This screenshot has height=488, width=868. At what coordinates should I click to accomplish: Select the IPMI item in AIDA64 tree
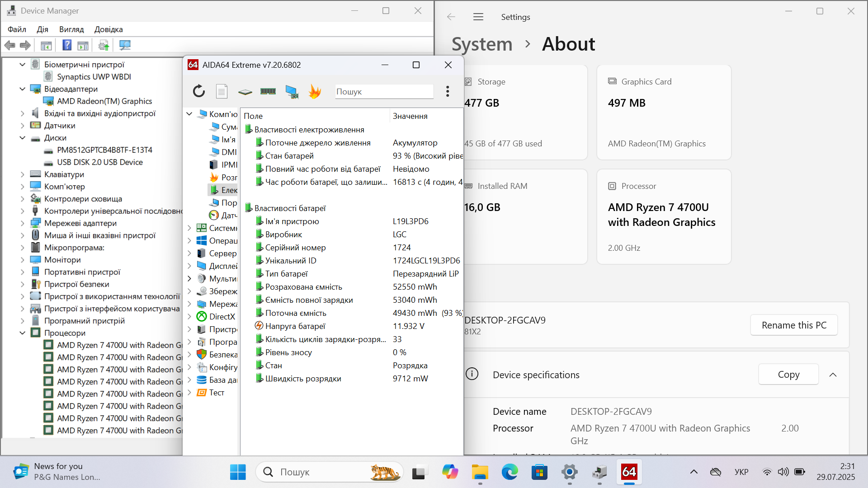tap(229, 165)
